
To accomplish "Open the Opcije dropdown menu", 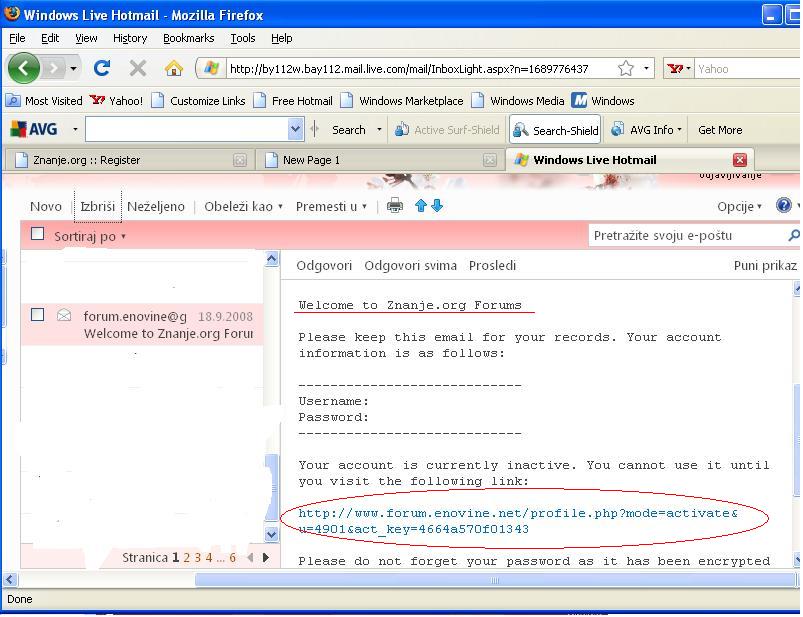I will click(739, 206).
